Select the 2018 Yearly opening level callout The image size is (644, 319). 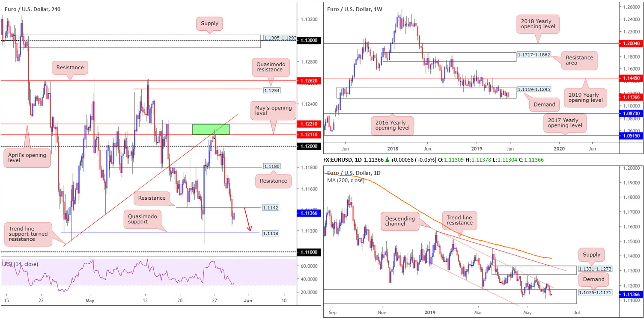click(538, 23)
